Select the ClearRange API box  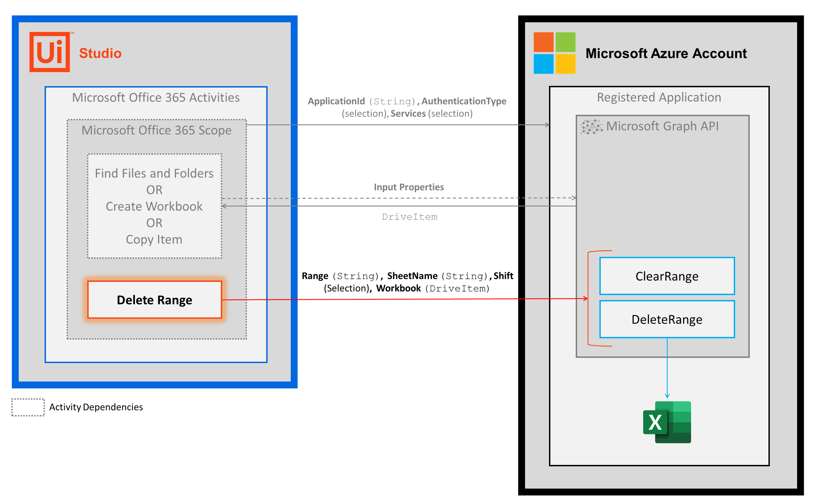pyautogui.click(x=667, y=276)
